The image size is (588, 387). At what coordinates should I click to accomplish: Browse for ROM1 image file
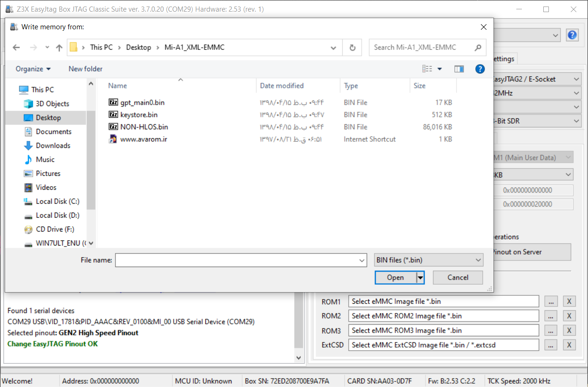(x=551, y=301)
